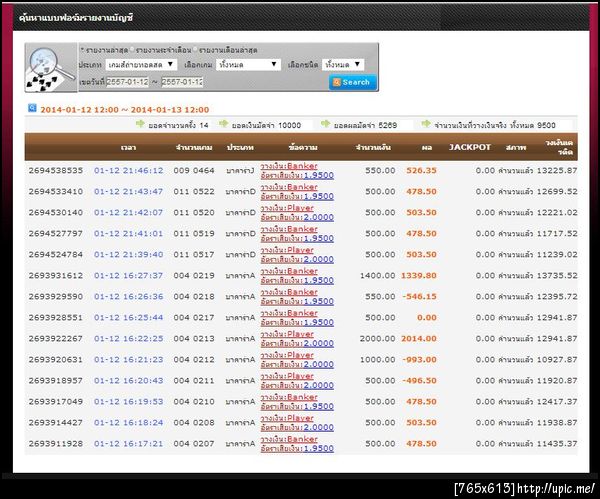Open the Player bet link for record 2693922267
This screenshot has width=600, height=499.
287,334
